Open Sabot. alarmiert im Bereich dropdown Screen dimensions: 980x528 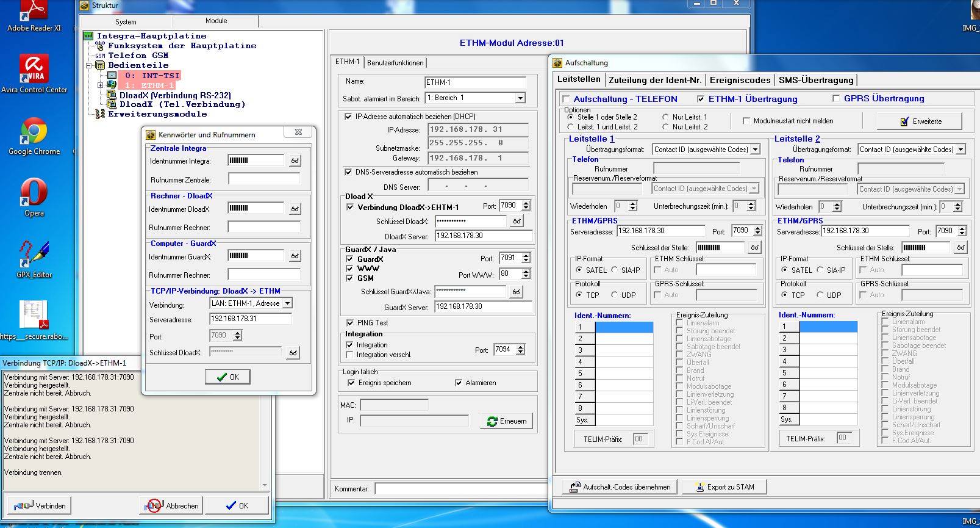520,98
